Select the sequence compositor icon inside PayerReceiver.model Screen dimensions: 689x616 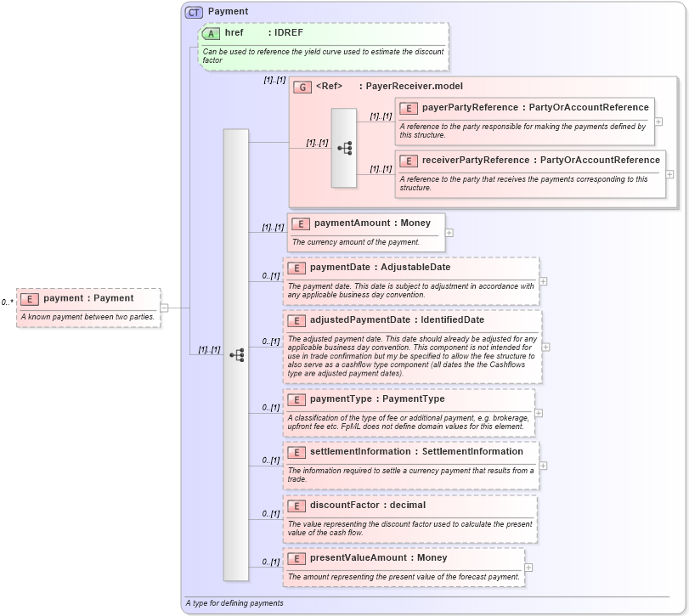coord(345,147)
